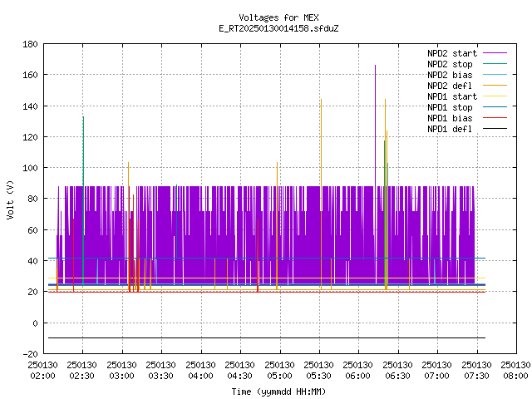Click the x-axis tick label 250130 04:30
532x399 pixels.
[x=239, y=371]
